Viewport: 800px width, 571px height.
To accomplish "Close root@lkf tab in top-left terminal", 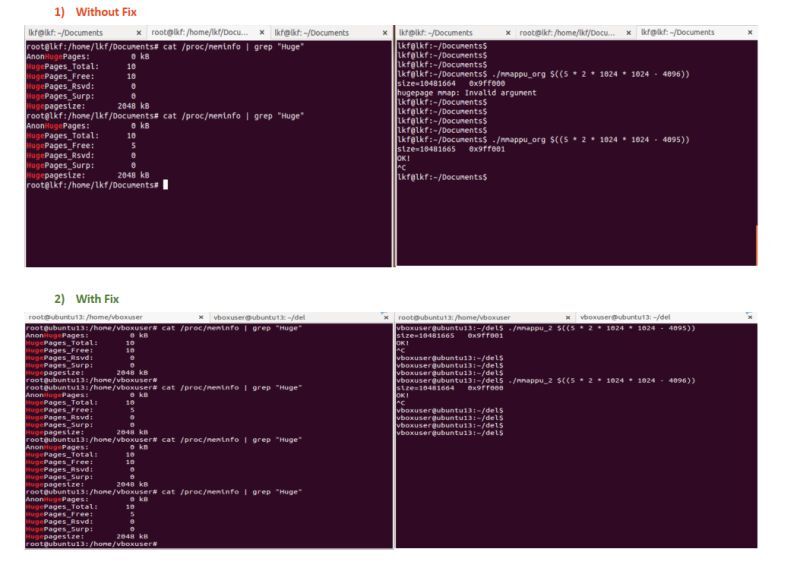I will tap(262, 33).
